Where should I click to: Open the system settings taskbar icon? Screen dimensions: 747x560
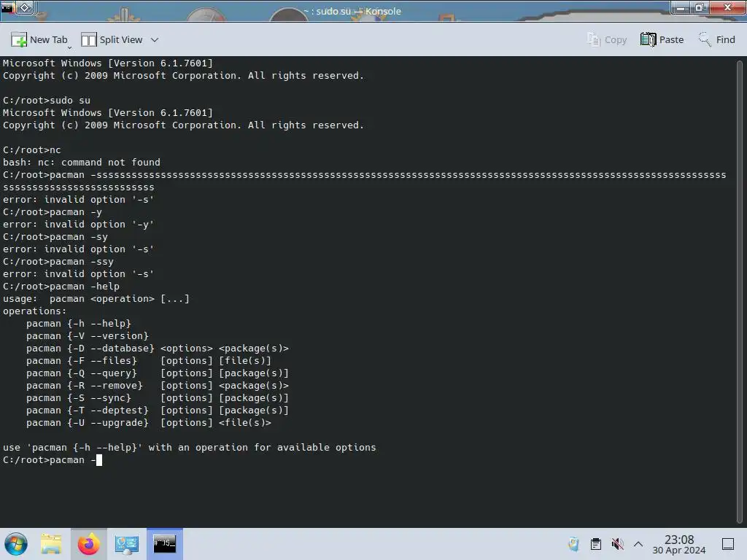126,544
